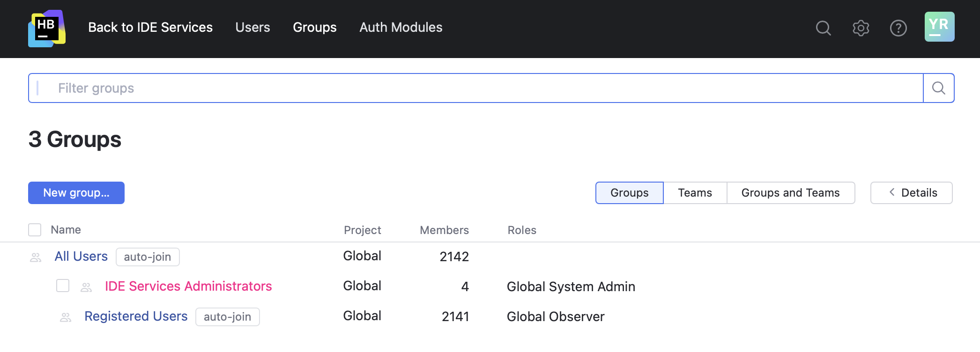Click the Global Observer role text
The height and width of the screenshot is (352, 980).
pos(556,316)
